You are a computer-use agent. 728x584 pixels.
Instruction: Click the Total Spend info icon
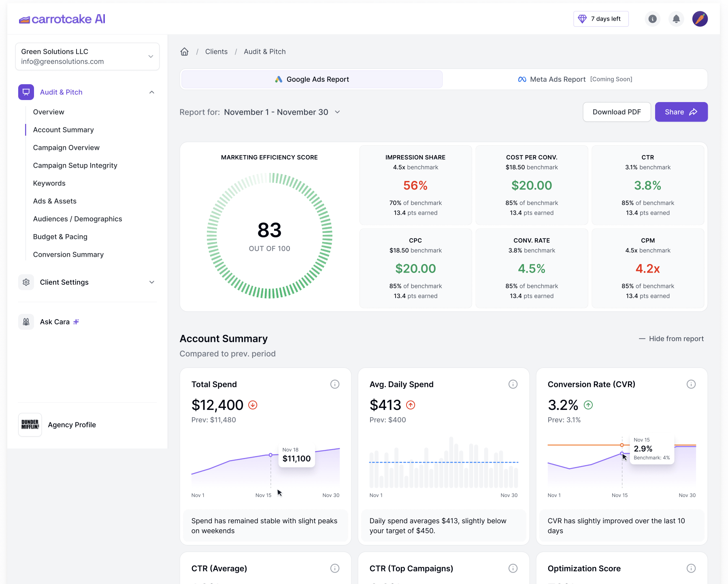[x=334, y=384]
